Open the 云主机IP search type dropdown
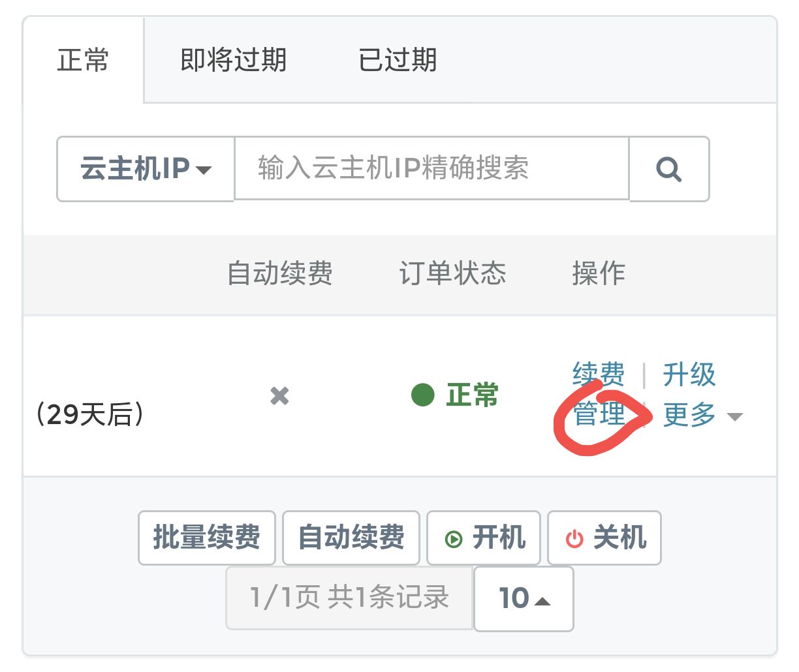This screenshot has height=672, width=799. tap(146, 169)
